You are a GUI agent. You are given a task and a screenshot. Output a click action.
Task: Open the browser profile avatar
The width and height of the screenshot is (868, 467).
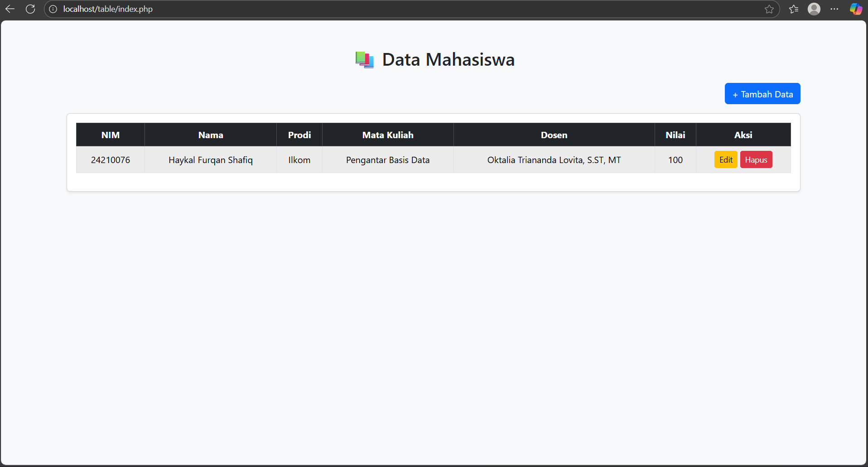pos(814,9)
